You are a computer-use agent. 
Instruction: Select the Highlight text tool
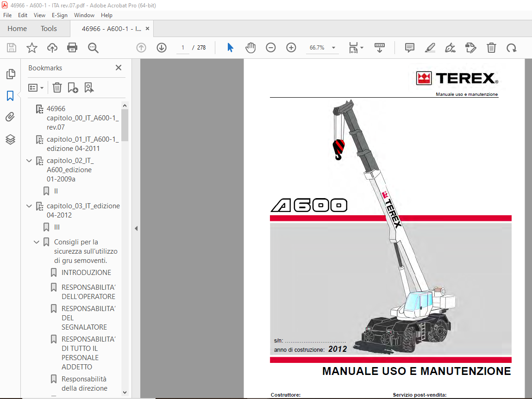coord(430,48)
